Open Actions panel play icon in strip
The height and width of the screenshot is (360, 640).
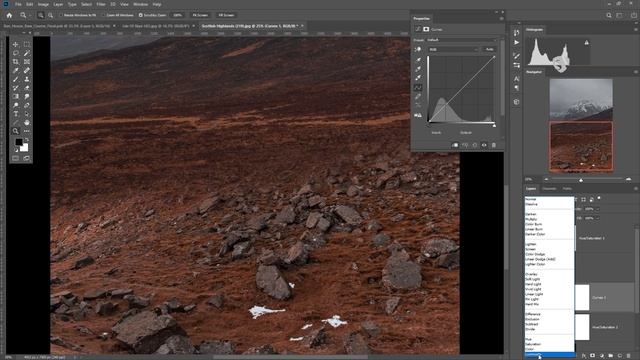tap(516, 42)
